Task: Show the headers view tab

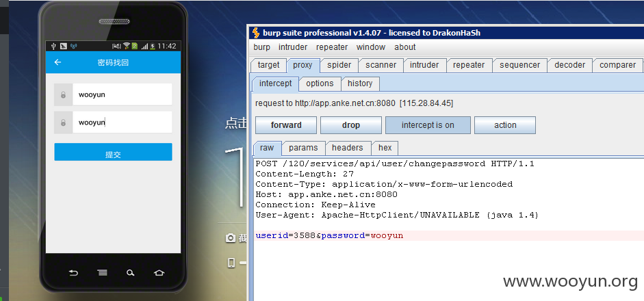Action: tap(348, 148)
